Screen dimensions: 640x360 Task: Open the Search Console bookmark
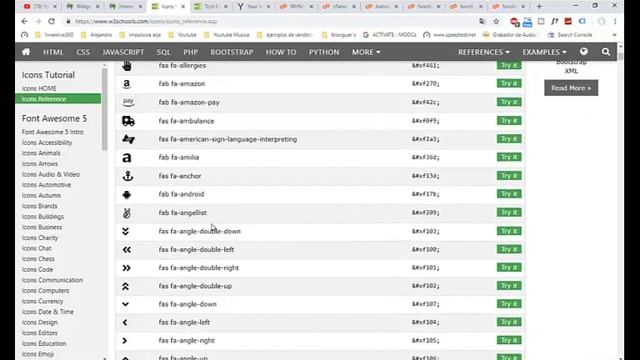570,35
